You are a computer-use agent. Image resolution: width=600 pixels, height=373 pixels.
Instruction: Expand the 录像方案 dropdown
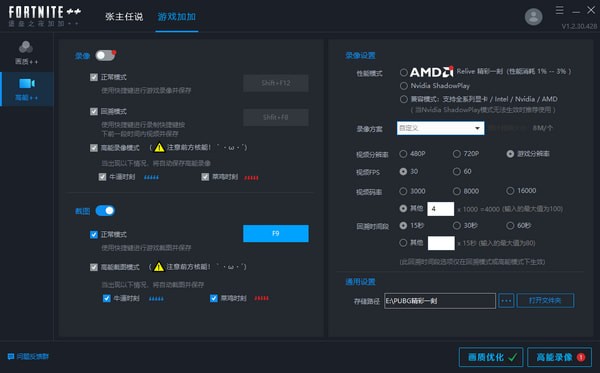pyautogui.click(x=440, y=128)
